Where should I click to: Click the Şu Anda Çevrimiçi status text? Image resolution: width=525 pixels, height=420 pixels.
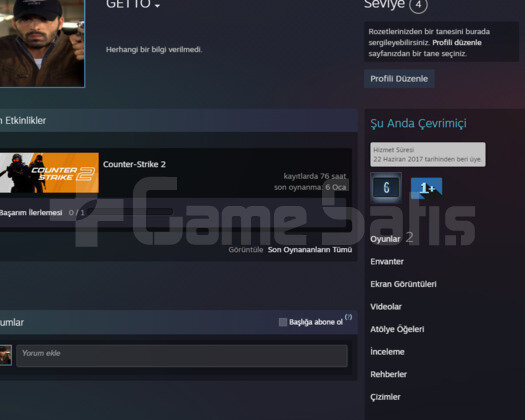tap(418, 123)
